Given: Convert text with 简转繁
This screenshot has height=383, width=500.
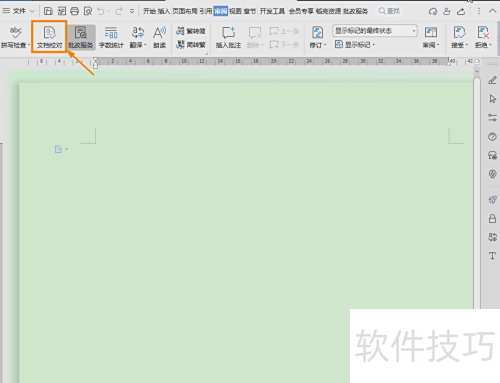Looking at the screenshot, I should coord(191,44).
